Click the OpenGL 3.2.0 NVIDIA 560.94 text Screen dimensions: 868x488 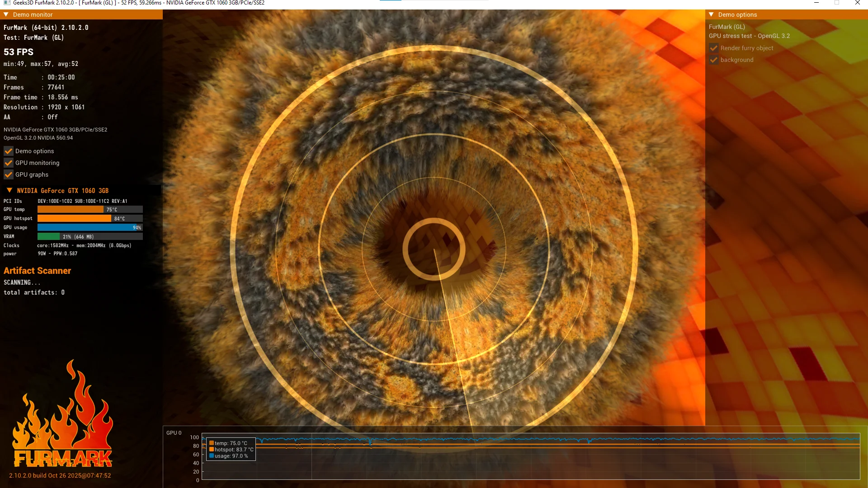coord(38,138)
